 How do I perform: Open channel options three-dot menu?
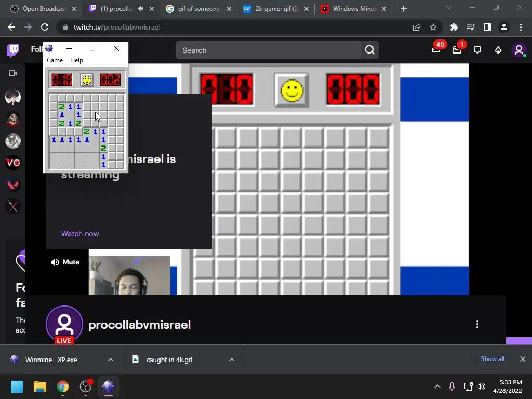coord(477,324)
